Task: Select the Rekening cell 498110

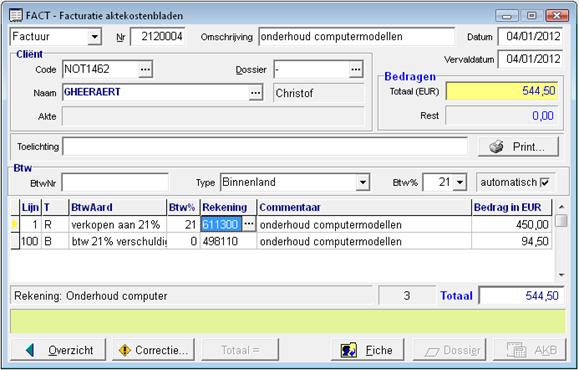Action: [228, 241]
